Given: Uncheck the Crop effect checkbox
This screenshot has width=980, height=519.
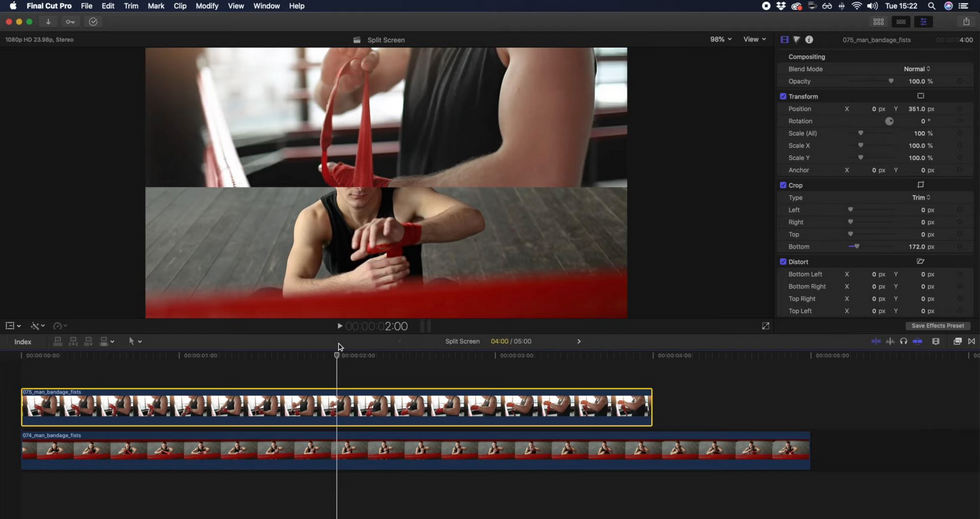Looking at the screenshot, I should pyautogui.click(x=783, y=185).
